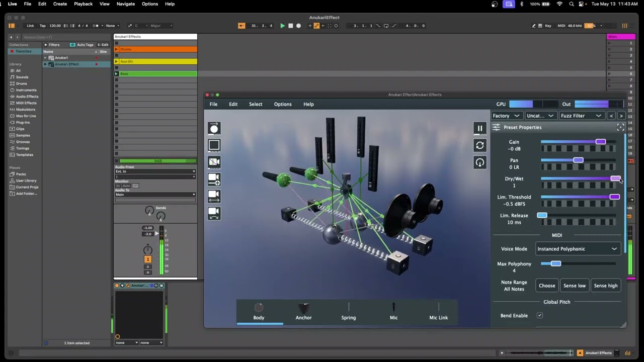The width and height of the screenshot is (644, 362).
Task: Click the top icon showing a ball and arrow
Action: pos(214,128)
